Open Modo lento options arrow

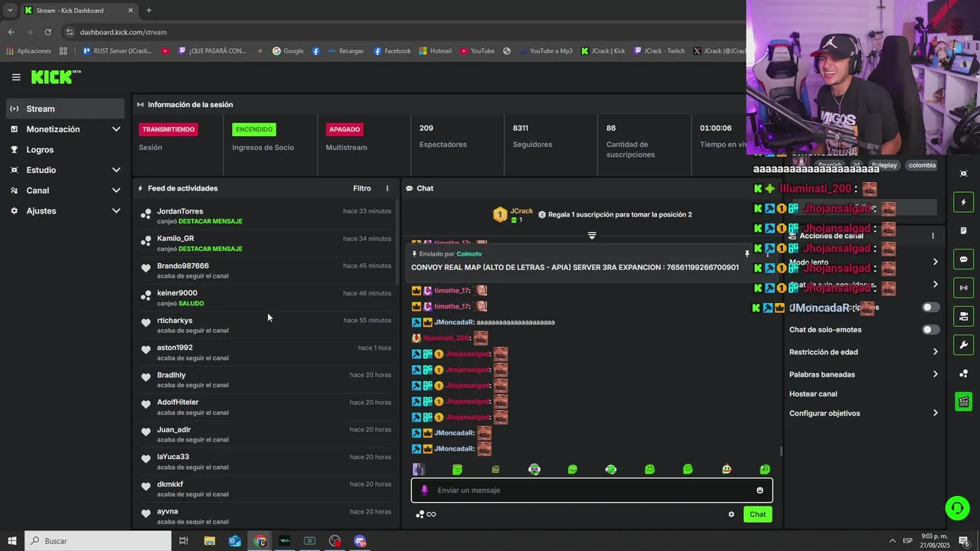point(935,262)
